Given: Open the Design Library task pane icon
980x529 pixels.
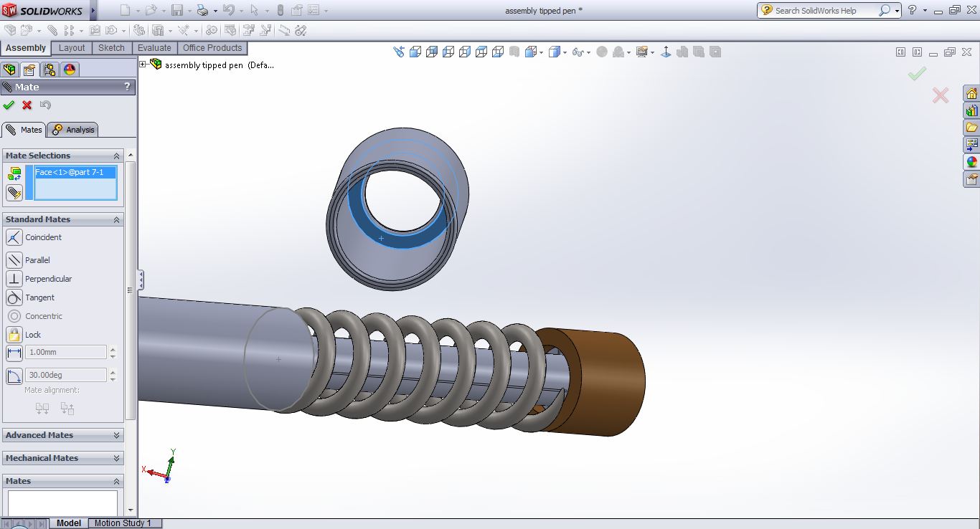Looking at the screenshot, I should 971,111.
